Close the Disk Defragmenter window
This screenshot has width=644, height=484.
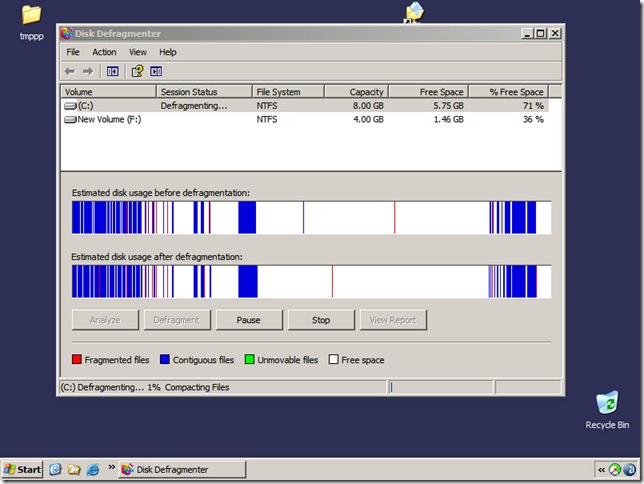555,33
